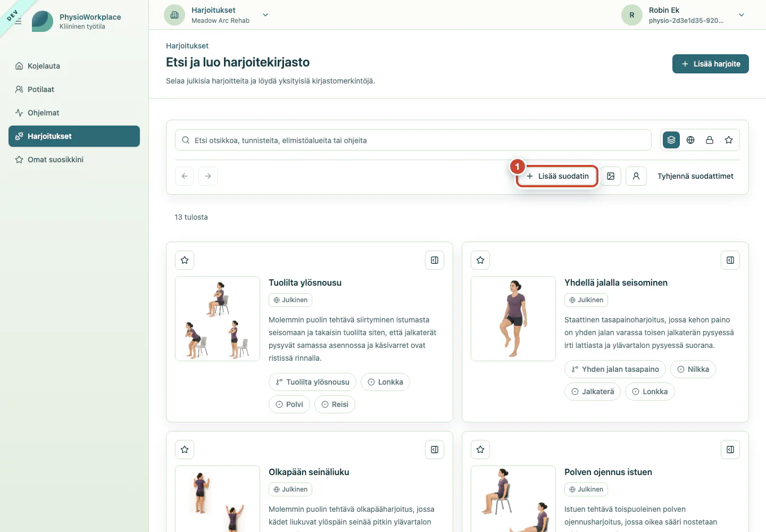Toggle the person filter icon button
This screenshot has width=766, height=532.
636,176
